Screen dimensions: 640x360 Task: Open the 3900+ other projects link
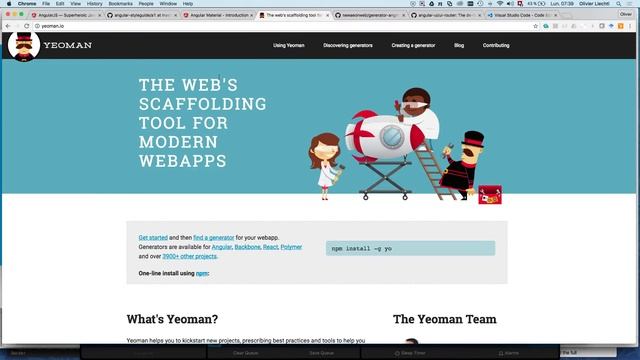(x=189, y=256)
